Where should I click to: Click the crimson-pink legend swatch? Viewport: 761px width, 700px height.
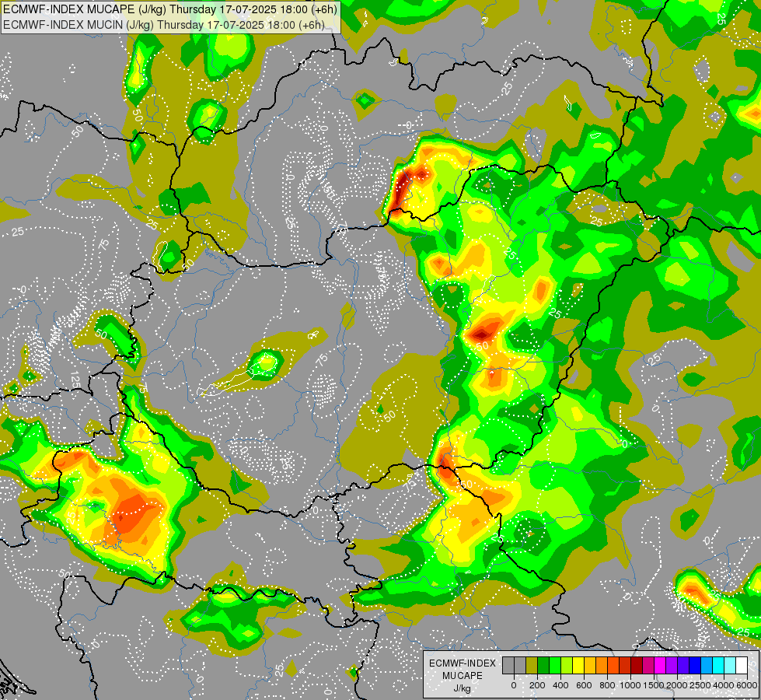point(648,666)
